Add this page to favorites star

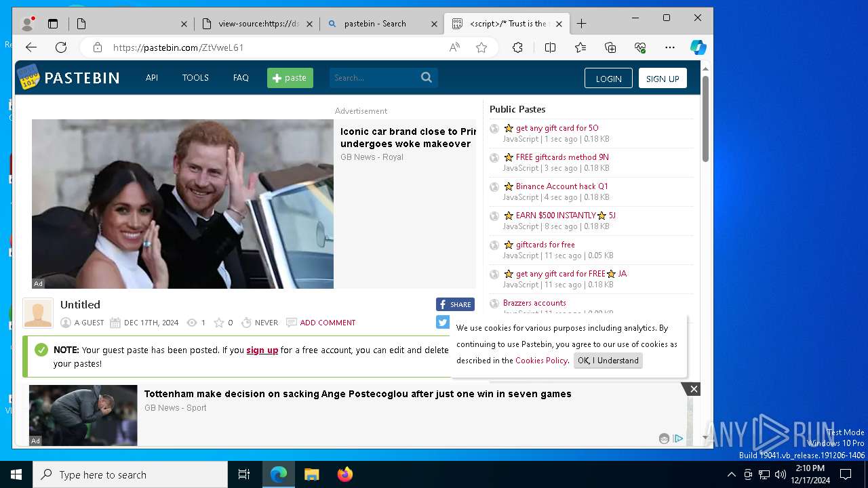click(x=481, y=47)
